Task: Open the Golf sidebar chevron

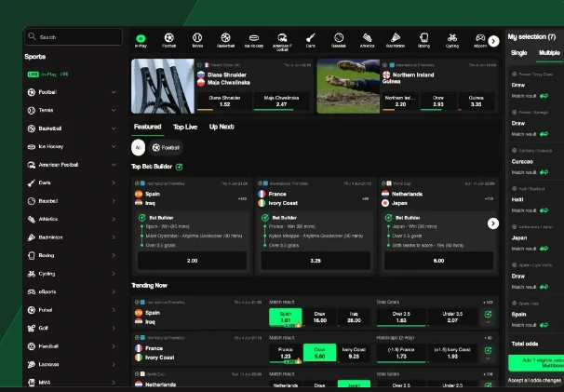Action: pos(114,328)
